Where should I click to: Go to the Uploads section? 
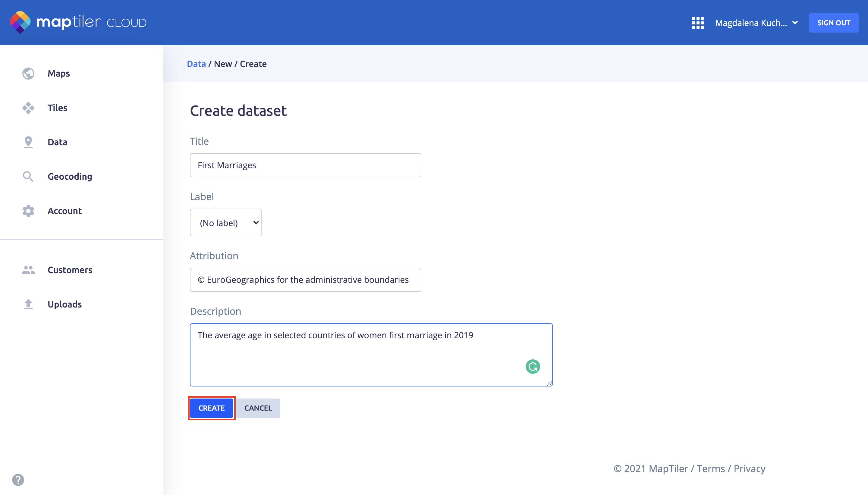click(x=64, y=304)
